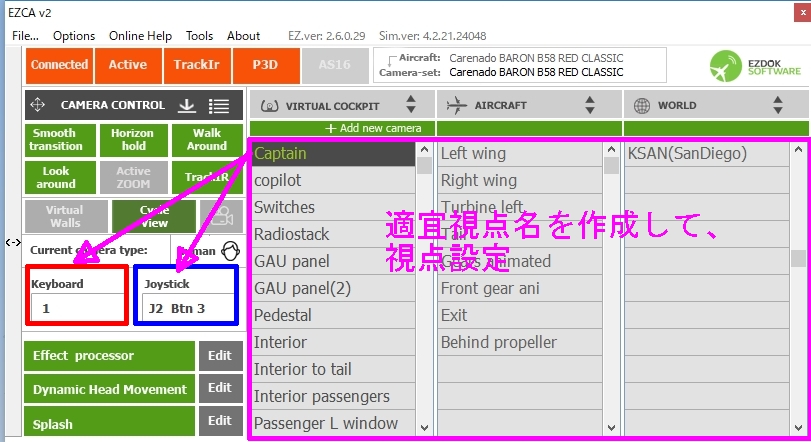
Task: Select the Passenger L window camera
Action: click(334, 423)
